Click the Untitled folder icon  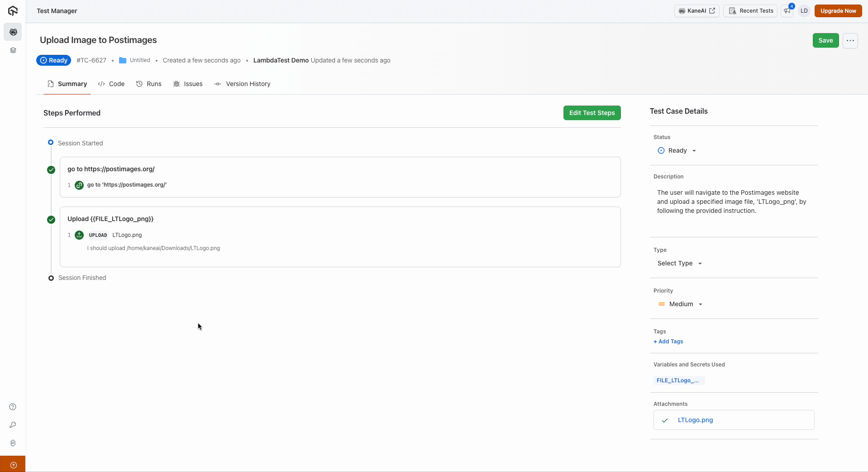[x=123, y=60]
